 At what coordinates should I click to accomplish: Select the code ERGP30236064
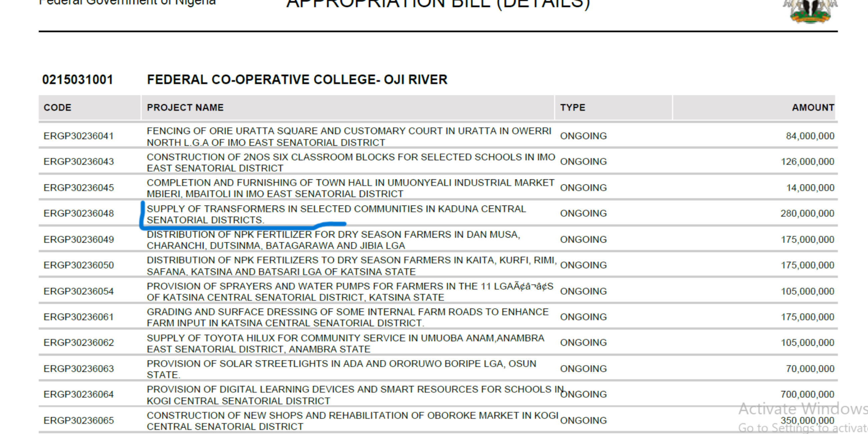(x=79, y=395)
